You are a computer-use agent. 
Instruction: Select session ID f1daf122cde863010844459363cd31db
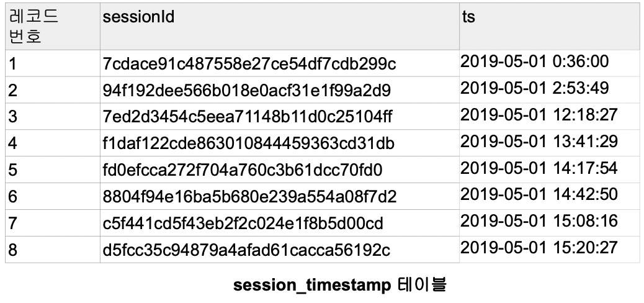click(249, 143)
